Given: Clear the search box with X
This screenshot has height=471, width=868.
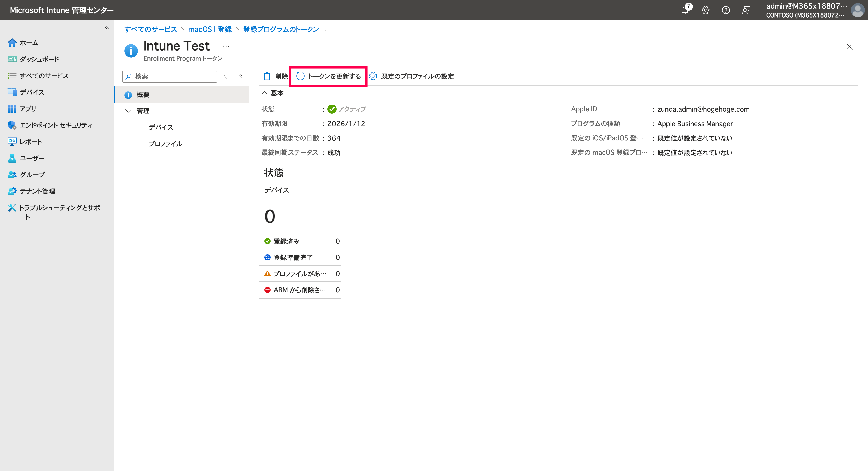Looking at the screenshot, I should coord(225,76).
